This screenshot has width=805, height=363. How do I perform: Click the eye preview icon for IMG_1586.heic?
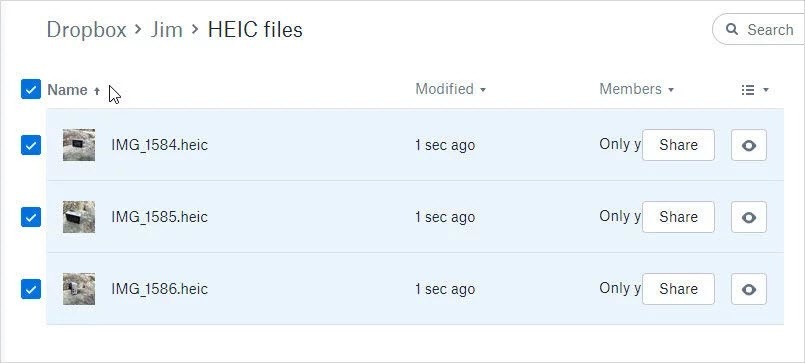tap(749, 289)
